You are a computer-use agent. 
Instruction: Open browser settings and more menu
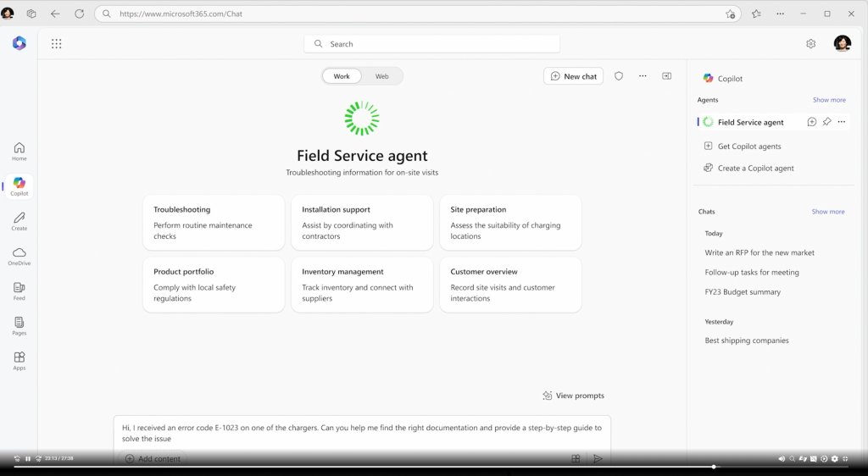[780, 14]
